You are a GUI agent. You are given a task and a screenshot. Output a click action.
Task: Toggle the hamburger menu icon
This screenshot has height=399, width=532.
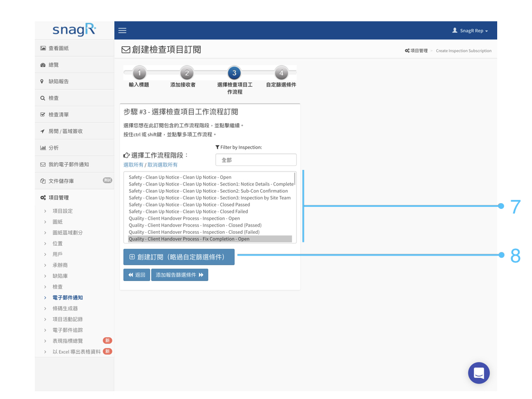(x=122, y=31)
